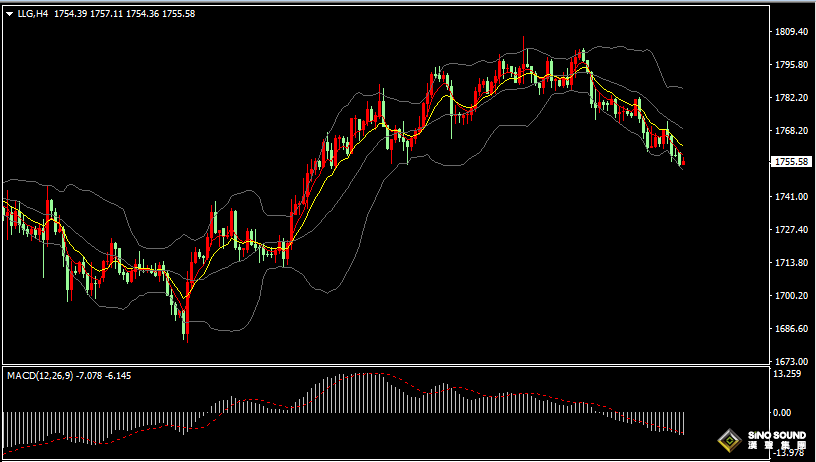816x462 pixels.
Task: Click the MACD(12,26,9) indicator label
Action: pos(41,376)
